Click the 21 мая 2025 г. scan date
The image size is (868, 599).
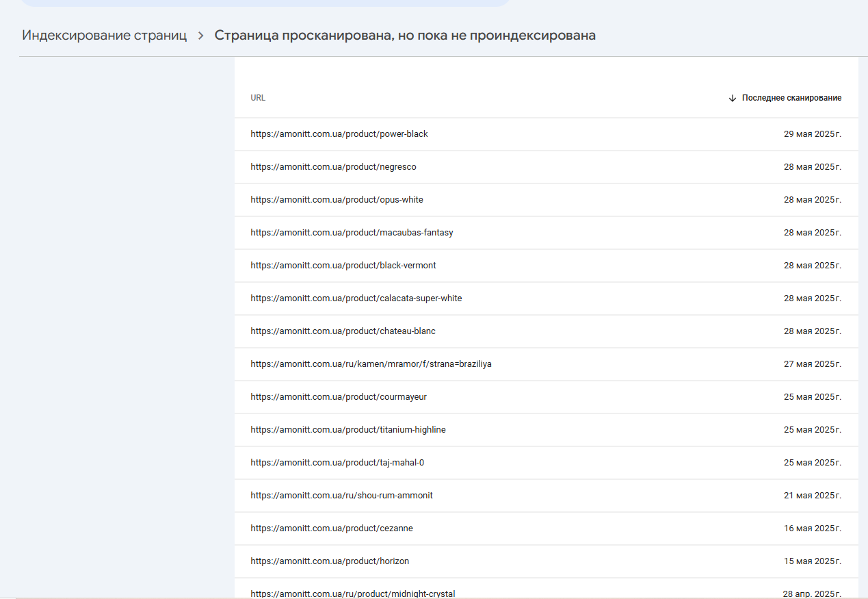click(813, 496)
